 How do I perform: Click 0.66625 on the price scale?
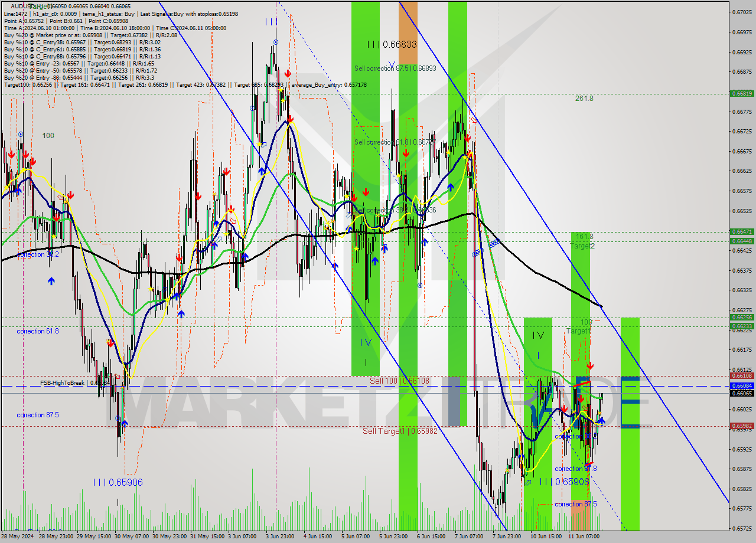tap(741, 171)
